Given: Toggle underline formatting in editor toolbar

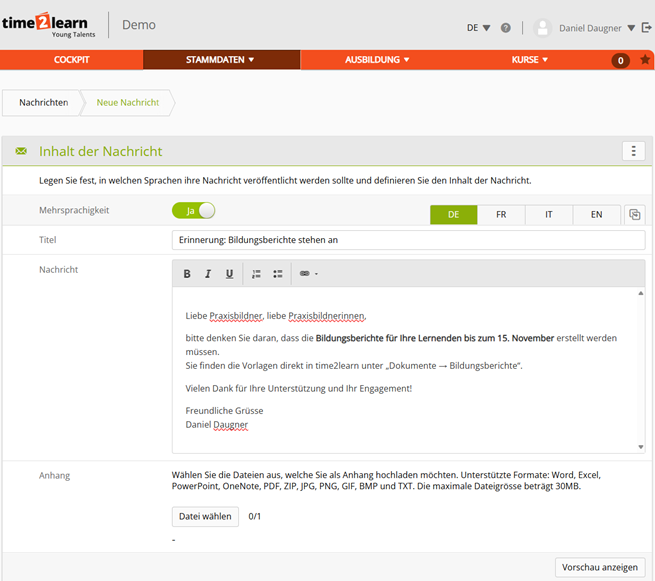Looking at the screenshot, I should point(229,274).
